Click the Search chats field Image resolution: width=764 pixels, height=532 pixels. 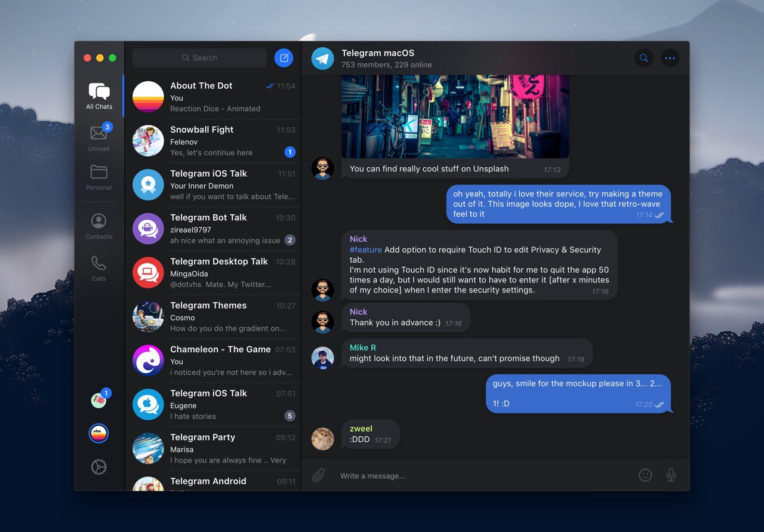pos(200,58)
